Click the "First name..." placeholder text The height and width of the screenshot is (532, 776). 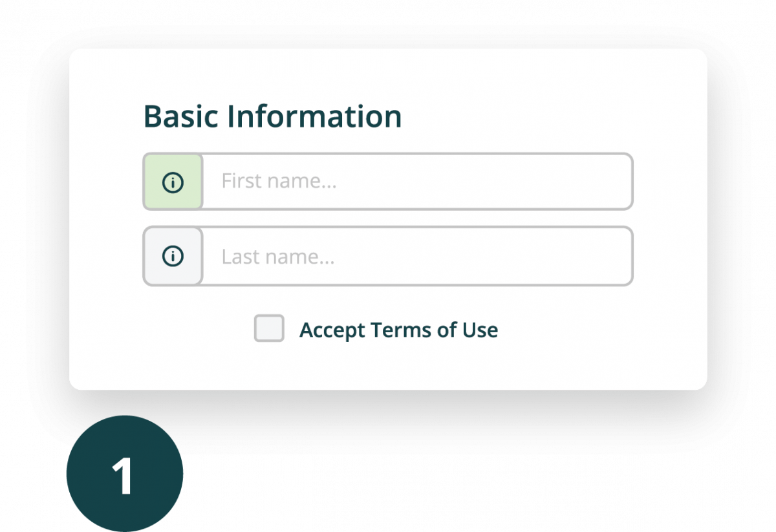279,181
